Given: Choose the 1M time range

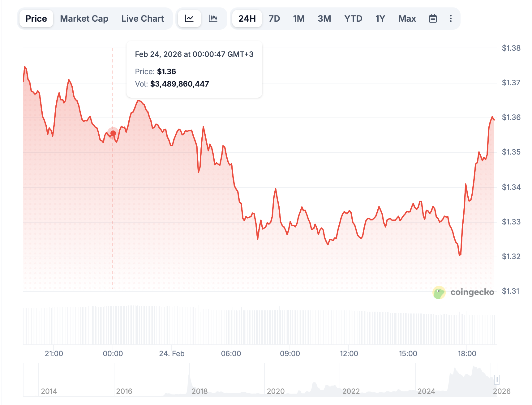Looking at the screenshot, I should coord(299,19).
